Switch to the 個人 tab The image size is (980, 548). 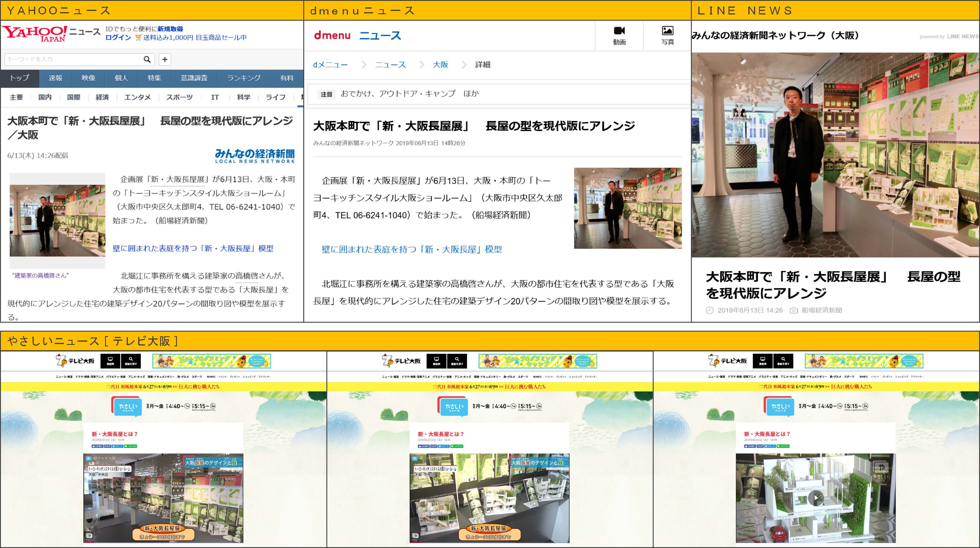point(121,78)
